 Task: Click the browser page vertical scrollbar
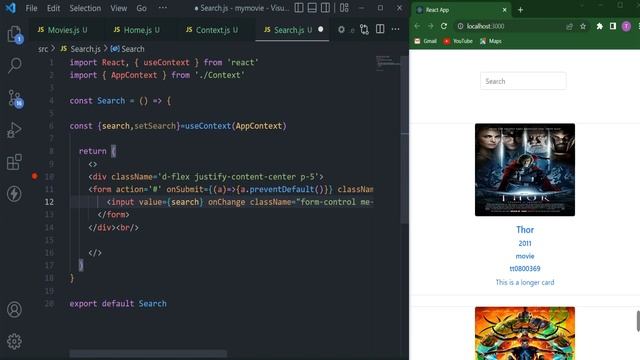[x=638, y=321]
